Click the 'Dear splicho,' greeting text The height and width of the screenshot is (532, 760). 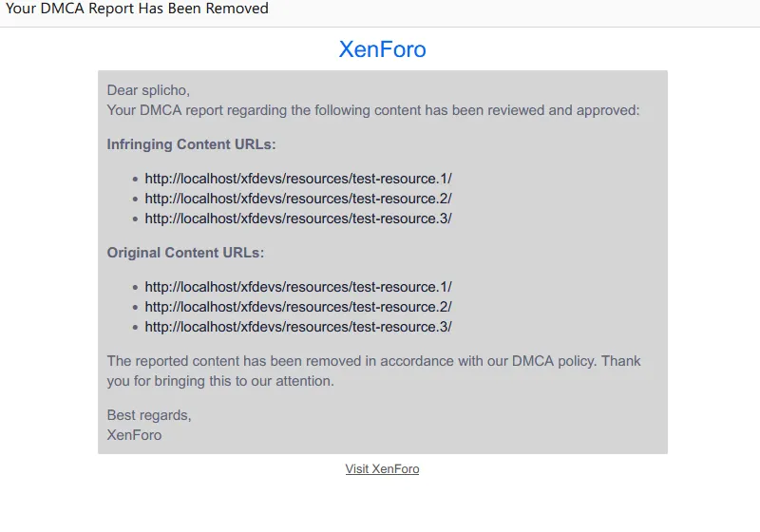point(148,90)
